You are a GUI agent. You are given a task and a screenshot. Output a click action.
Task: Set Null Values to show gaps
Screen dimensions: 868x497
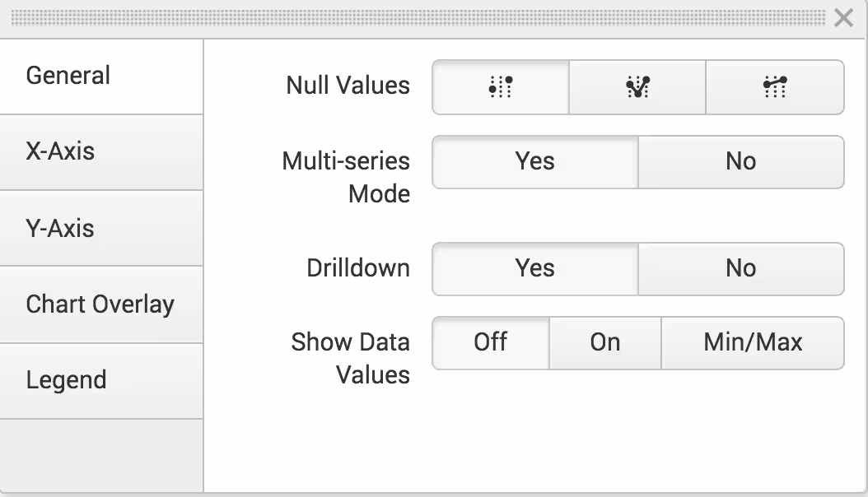tap(500, 86)
